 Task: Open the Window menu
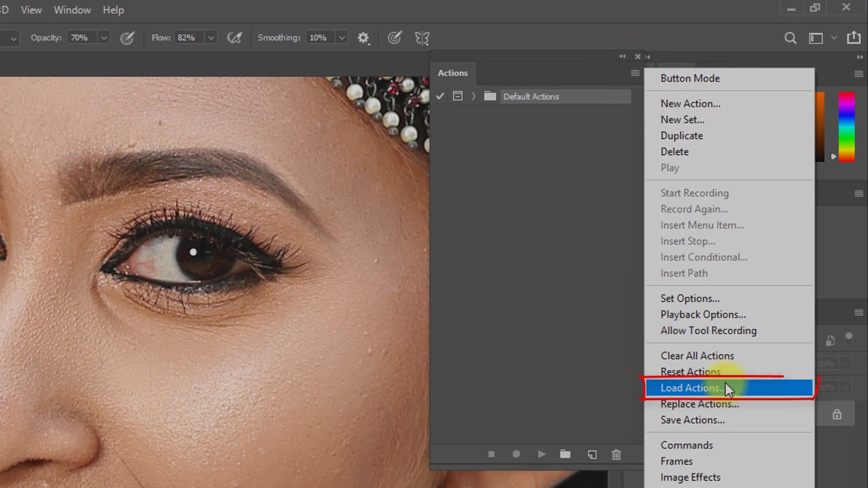tap(72, 10)
